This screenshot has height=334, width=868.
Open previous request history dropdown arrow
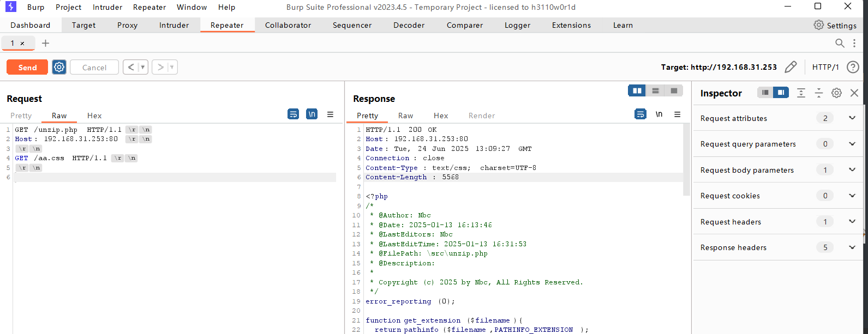pos(143,67)
